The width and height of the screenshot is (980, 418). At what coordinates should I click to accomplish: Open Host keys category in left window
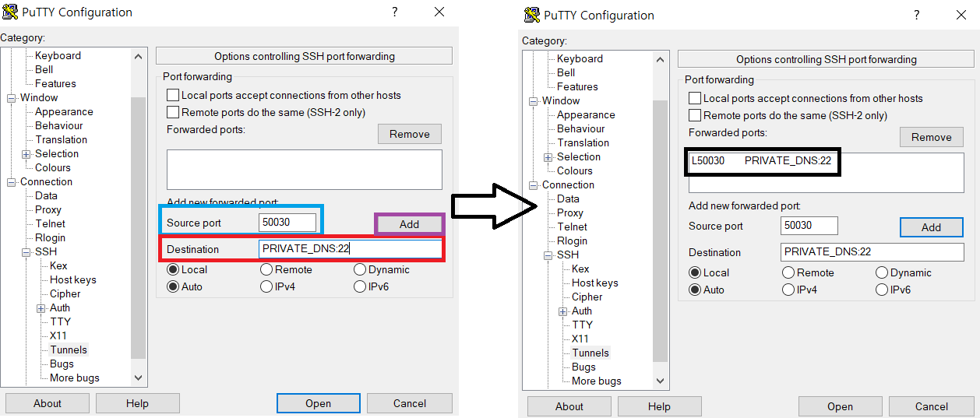click(73, 279)
